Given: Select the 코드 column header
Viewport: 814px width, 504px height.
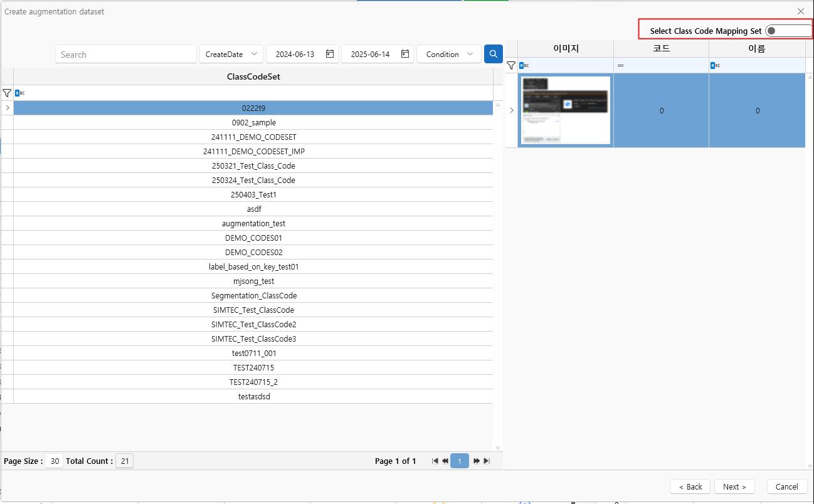Looking at the screenshot, I should [x=661, y=48].
